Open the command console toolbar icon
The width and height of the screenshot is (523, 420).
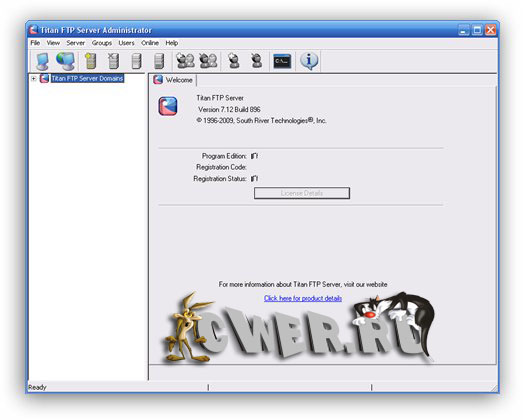click(282, 61)
